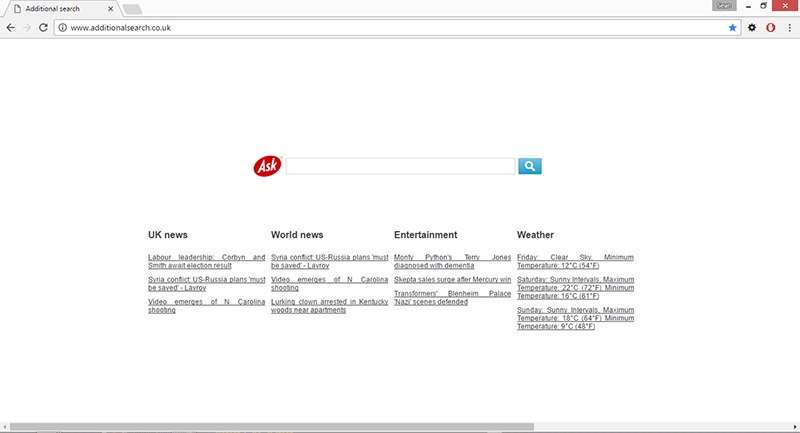The width and height of the screenshot is (800, 433).
Task: Click the Ask logo
Action: [x=267, y=166]
